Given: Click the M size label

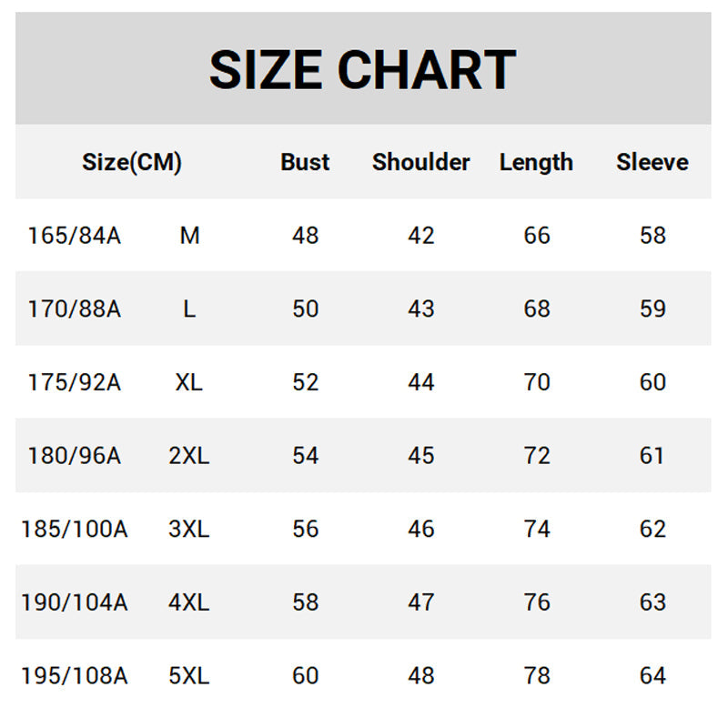Looking at the screenshot, I should point(189,236).
